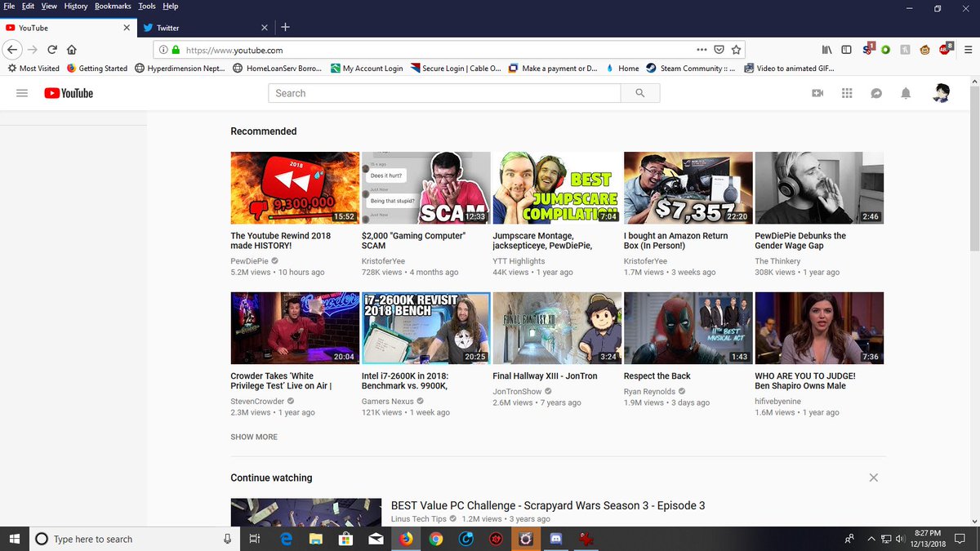The height and width of the screenshot is (551, 980).
Task: Open the Jumpscare Compilation video thumbnail
Action: click(557, 188)
